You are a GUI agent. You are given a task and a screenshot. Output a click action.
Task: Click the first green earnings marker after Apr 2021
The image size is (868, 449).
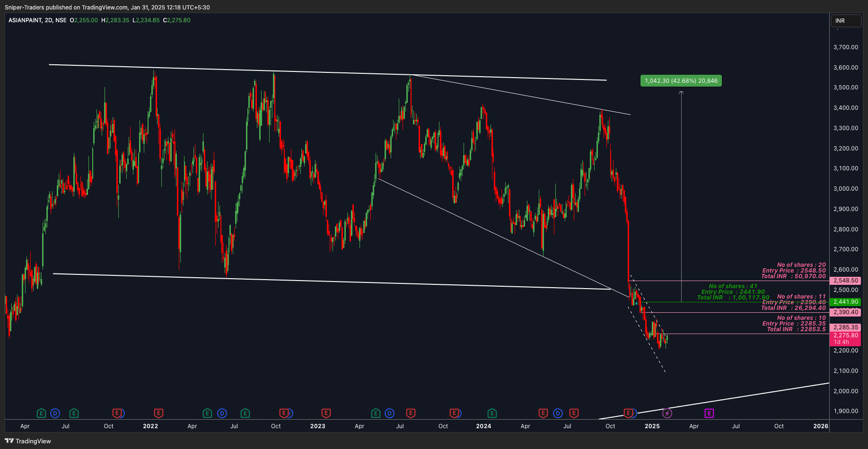41,413
